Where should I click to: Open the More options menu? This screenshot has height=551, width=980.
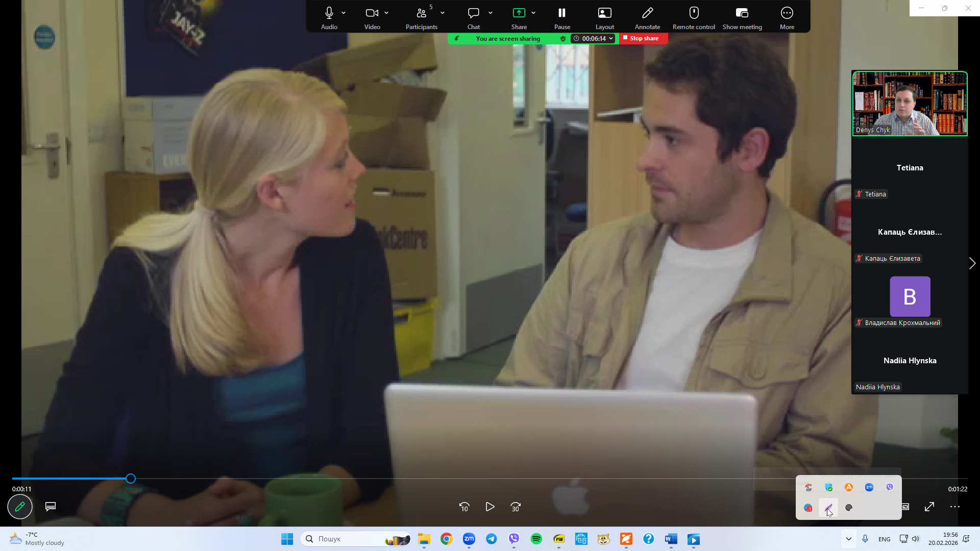click(x=787, y=13)
